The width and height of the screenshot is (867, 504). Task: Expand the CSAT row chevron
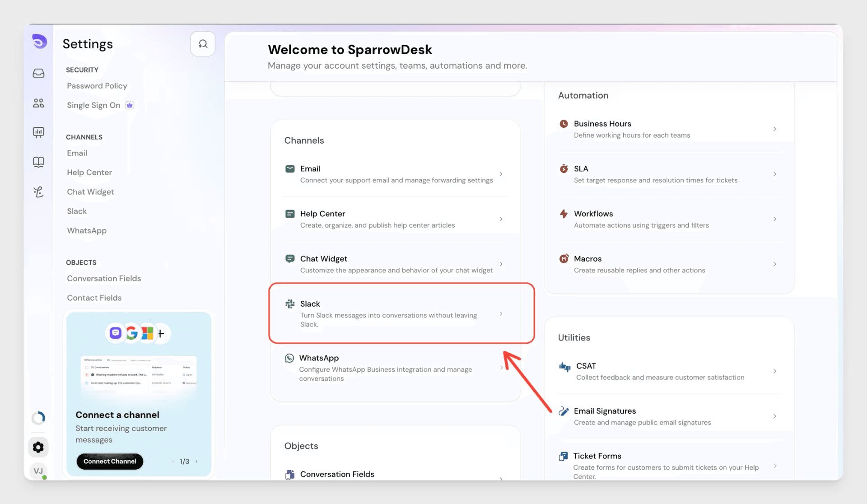(x=774, y=371)
